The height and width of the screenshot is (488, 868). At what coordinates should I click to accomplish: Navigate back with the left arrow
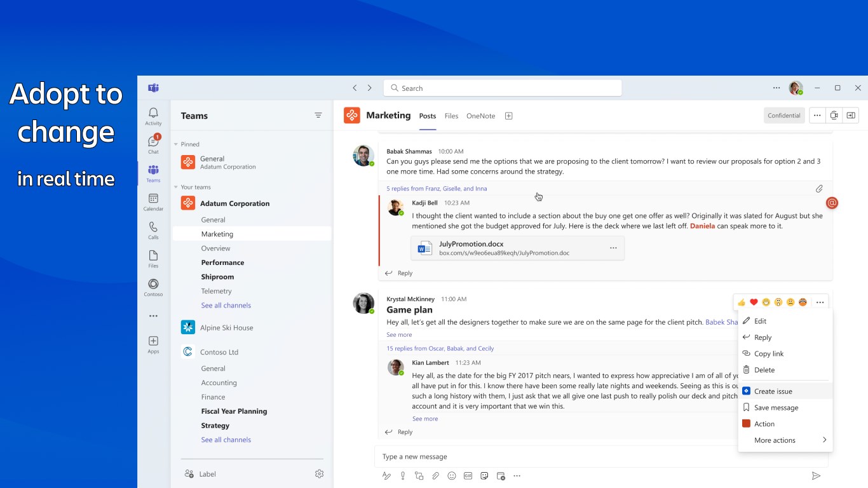pyautogui.click(x=355, y=88)
